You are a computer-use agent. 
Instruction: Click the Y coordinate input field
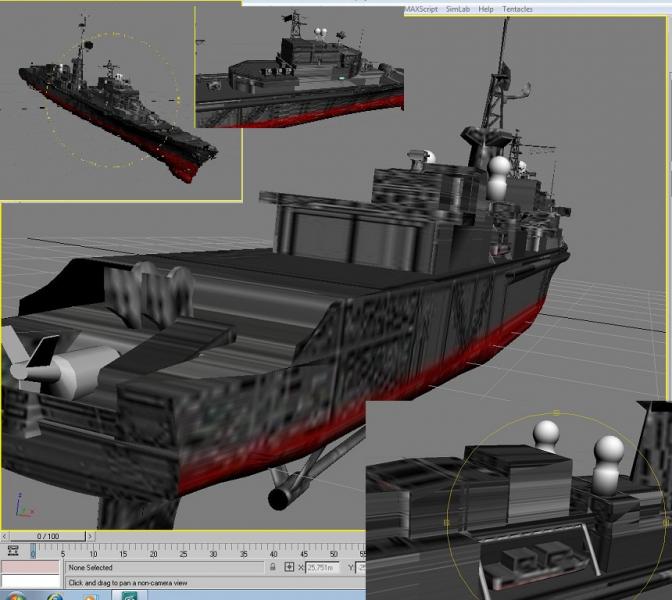point(360,567)
